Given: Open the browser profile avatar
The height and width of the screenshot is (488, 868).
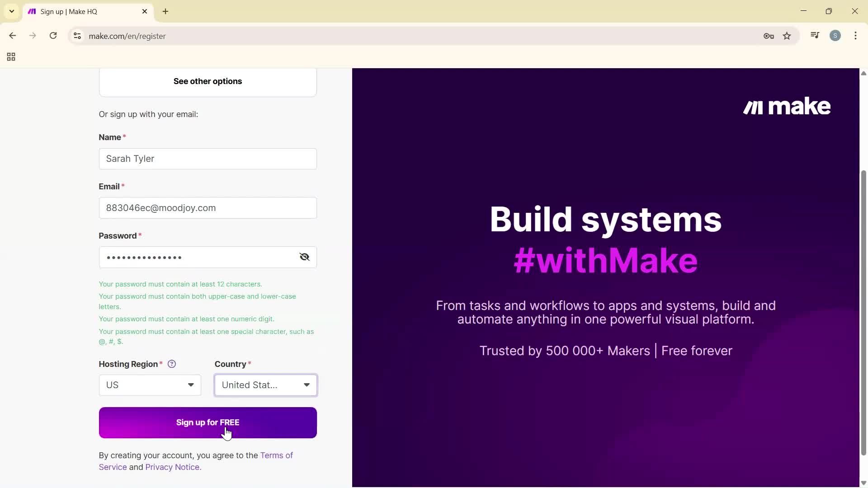Looking at the screenshot, I should [835, 36].
